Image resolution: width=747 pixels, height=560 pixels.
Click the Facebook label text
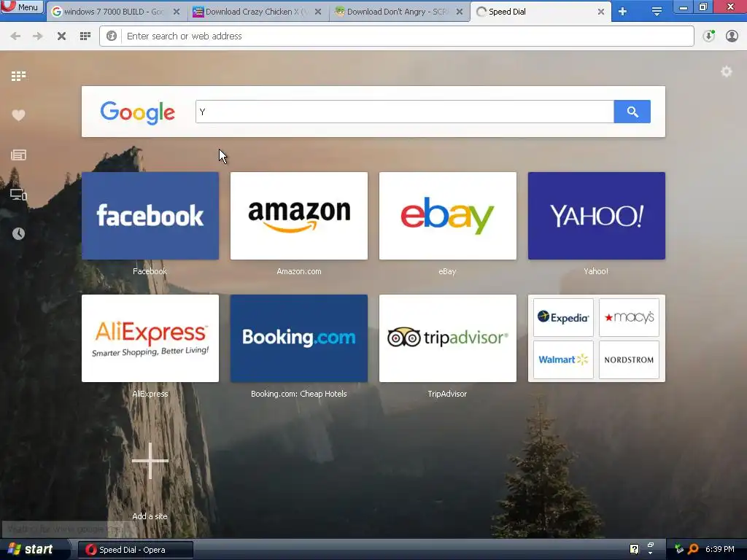(x=150, y=271)
